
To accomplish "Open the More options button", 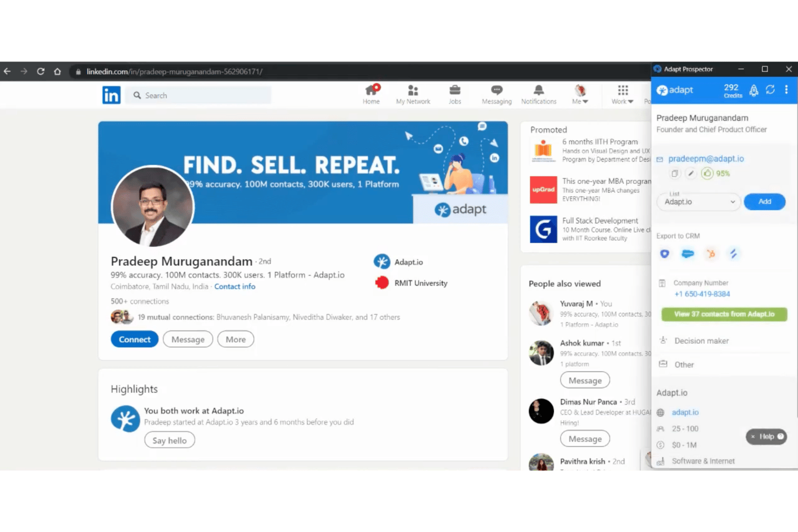I will pyautogui.click(x=236, y=340).
